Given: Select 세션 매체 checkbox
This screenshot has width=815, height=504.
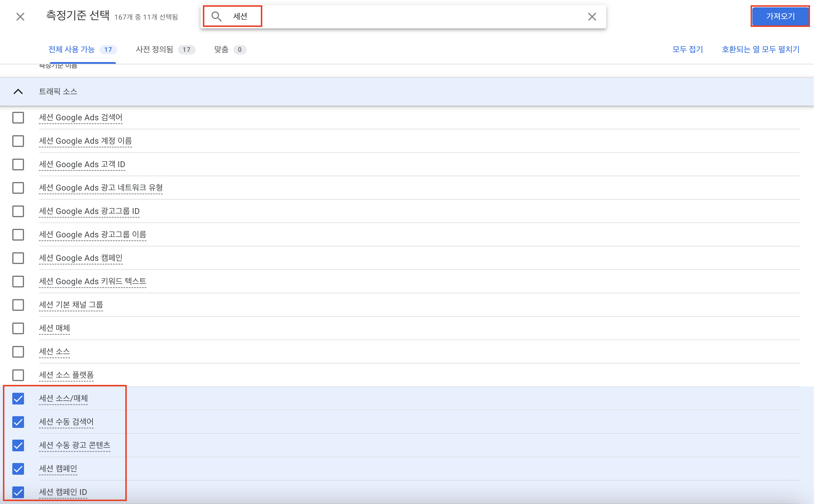Looking at the screenshot, I should (18, 328).
